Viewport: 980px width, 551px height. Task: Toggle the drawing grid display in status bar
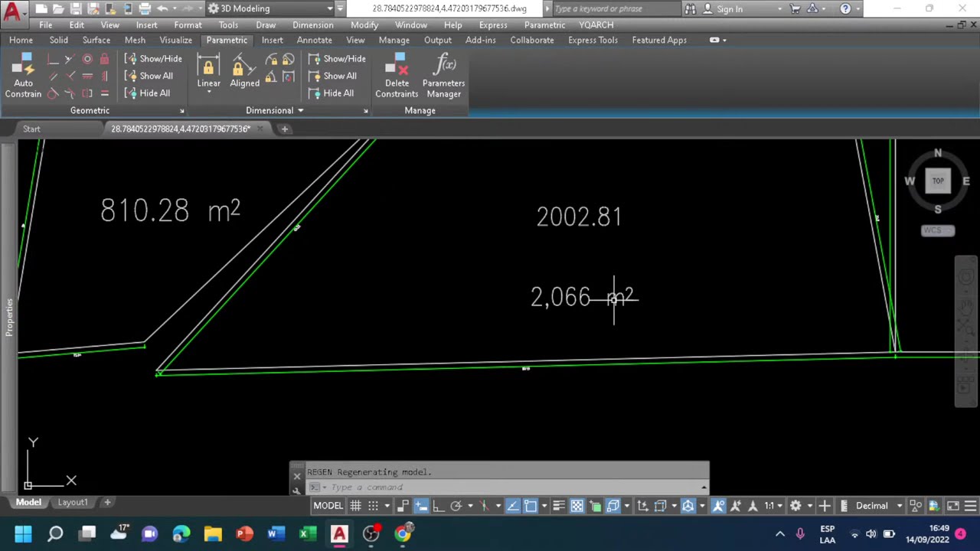(x=356, y=506)
